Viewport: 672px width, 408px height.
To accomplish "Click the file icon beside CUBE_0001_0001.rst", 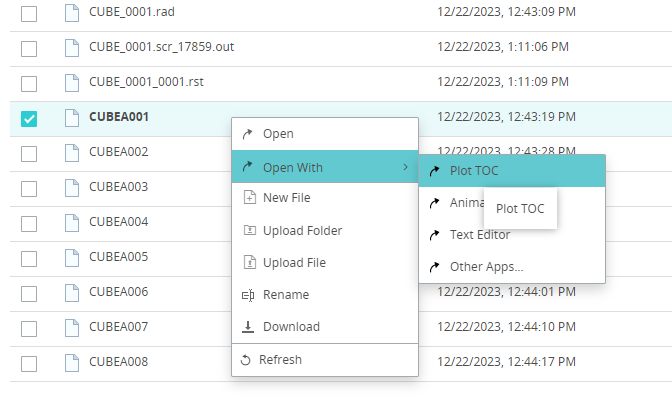I will (x=71, y=83).
